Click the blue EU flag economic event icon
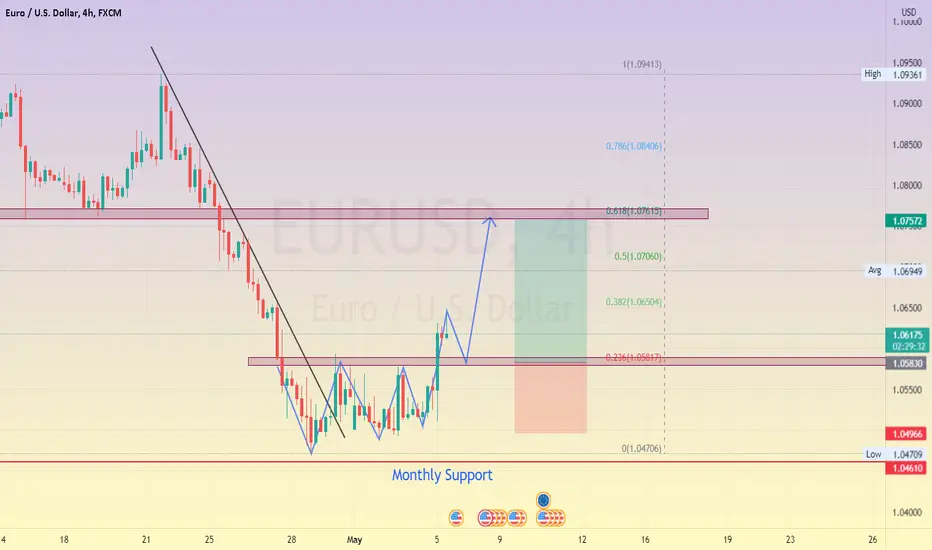 tap(543, 500)
